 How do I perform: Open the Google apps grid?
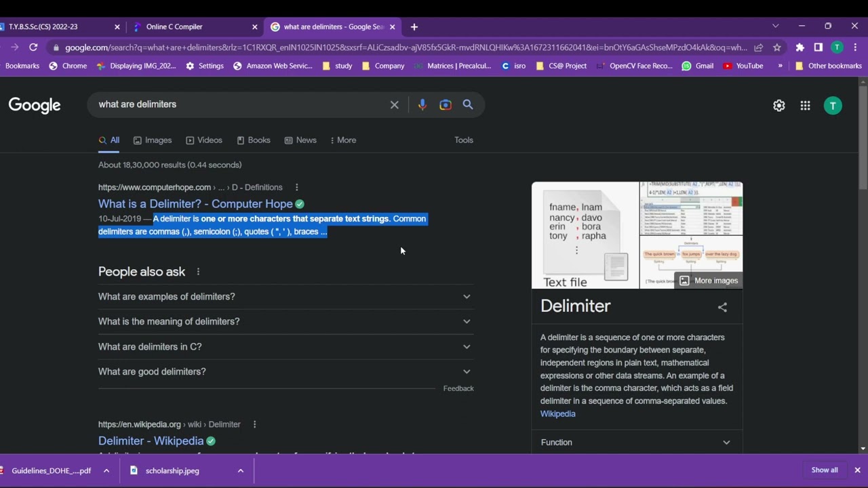tap(805, 106)
